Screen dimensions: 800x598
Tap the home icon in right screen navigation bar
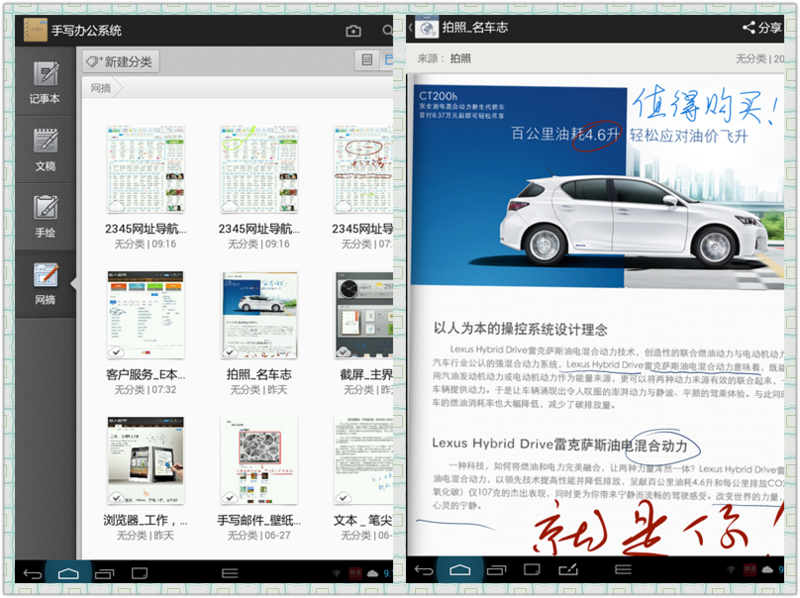(x=460, y=570)
